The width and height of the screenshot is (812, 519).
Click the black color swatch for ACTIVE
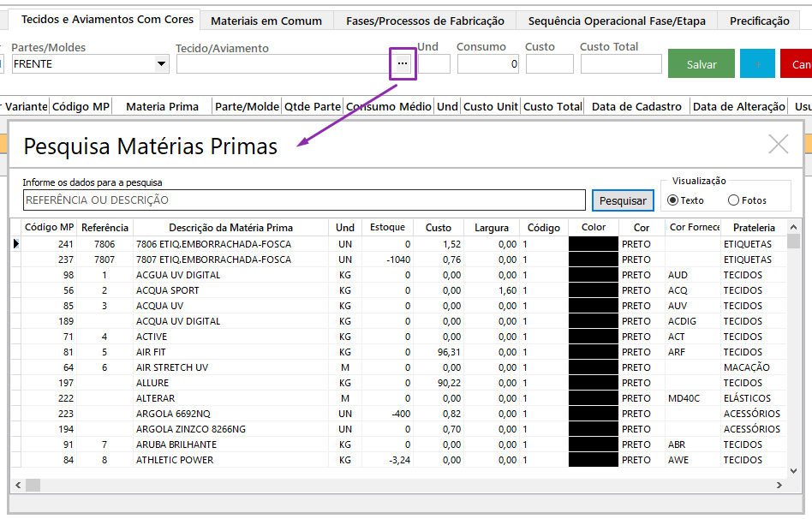coord(593,337)
